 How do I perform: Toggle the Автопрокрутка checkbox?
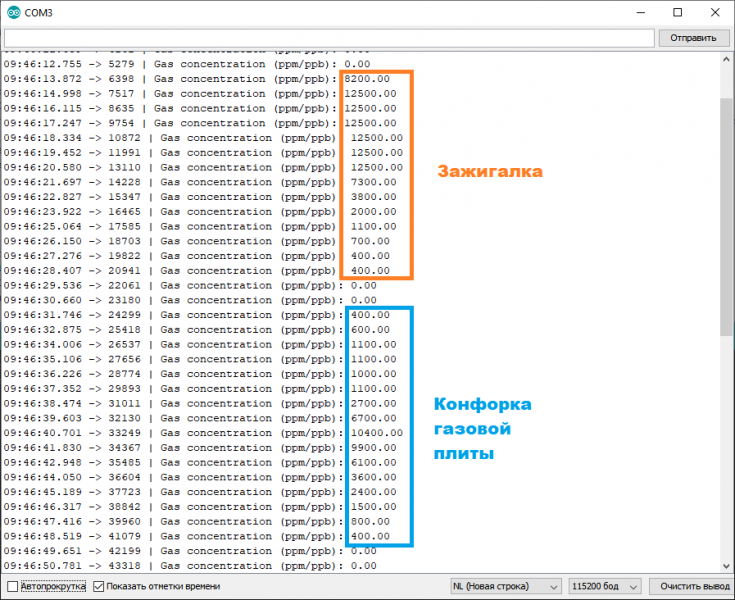point(12,586)
